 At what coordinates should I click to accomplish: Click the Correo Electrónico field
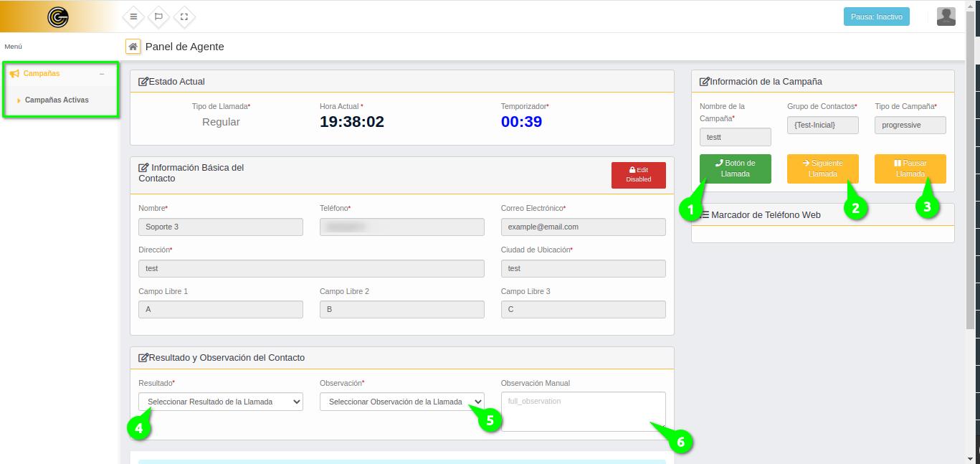tap(583, 227)
